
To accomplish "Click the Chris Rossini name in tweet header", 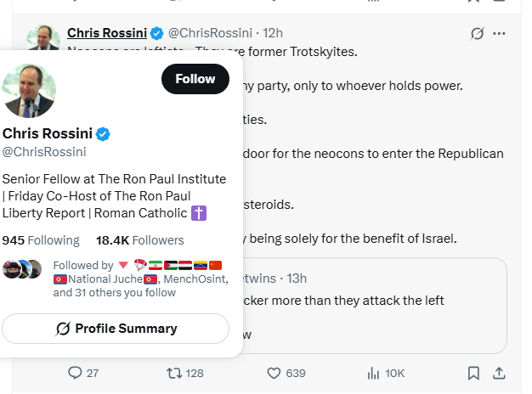I will point(107,33).
